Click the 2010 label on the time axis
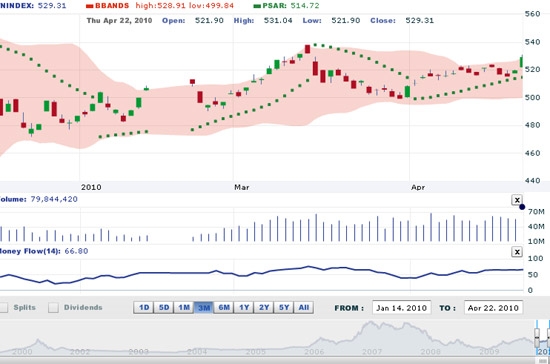Screen dimensions: 550x364 click(91, 187)
